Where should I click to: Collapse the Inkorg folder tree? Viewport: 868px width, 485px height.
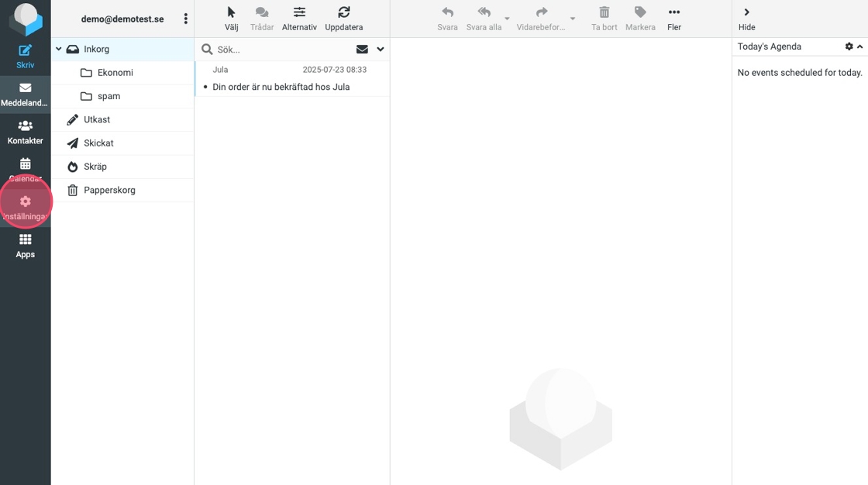(x=59, y=49)
